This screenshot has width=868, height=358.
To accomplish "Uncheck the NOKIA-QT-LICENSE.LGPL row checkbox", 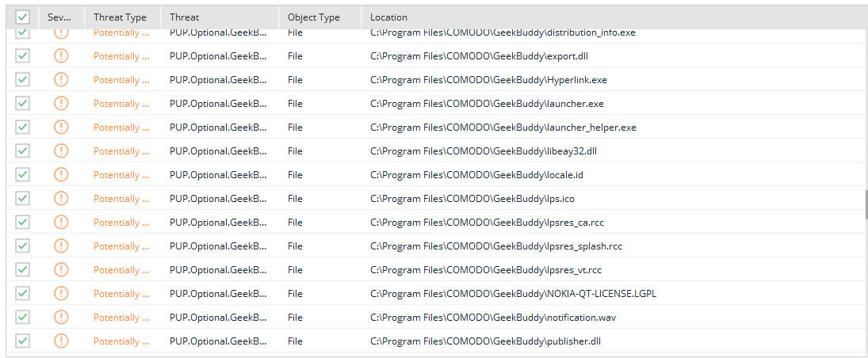I will pos(23,294).
